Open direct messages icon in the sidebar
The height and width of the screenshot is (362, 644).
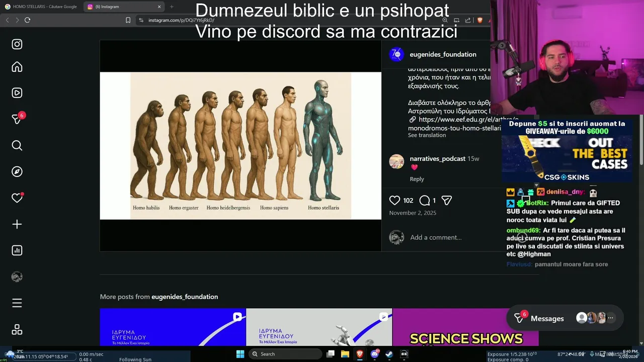coord(17,119)
